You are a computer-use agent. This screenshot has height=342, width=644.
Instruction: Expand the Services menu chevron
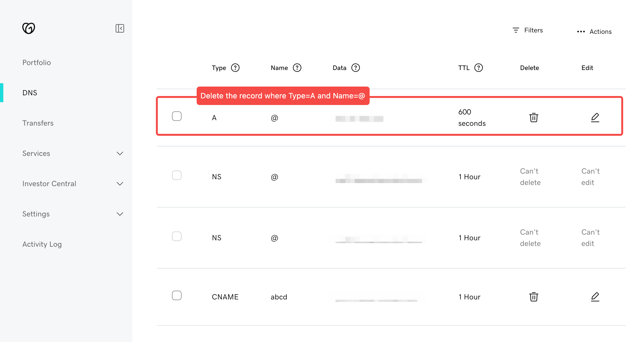(120, 153)
